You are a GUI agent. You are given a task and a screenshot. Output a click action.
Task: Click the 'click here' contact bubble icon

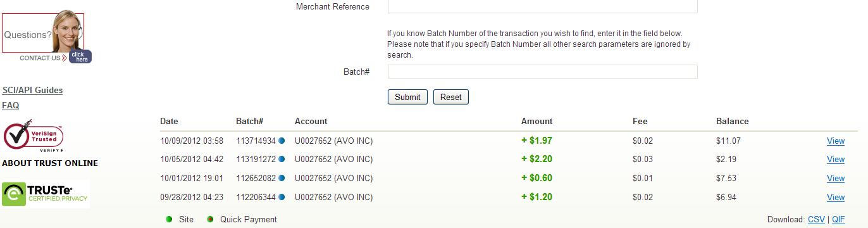coord(80,56)
